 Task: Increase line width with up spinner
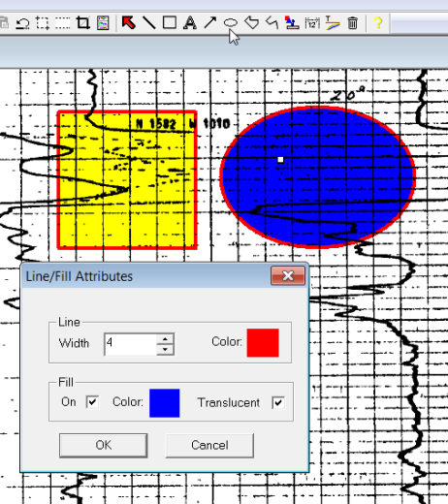(x=165, y=339)
